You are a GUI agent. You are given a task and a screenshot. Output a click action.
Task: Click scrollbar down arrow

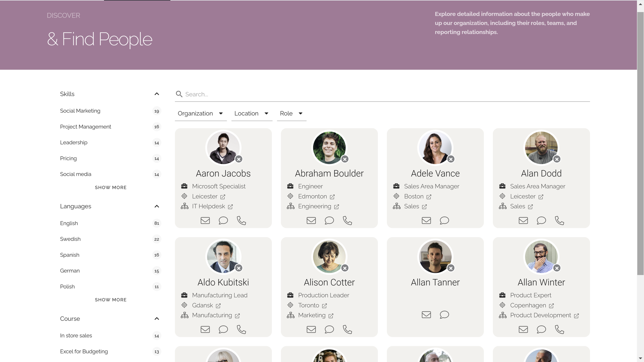click(x=641, y=358)
